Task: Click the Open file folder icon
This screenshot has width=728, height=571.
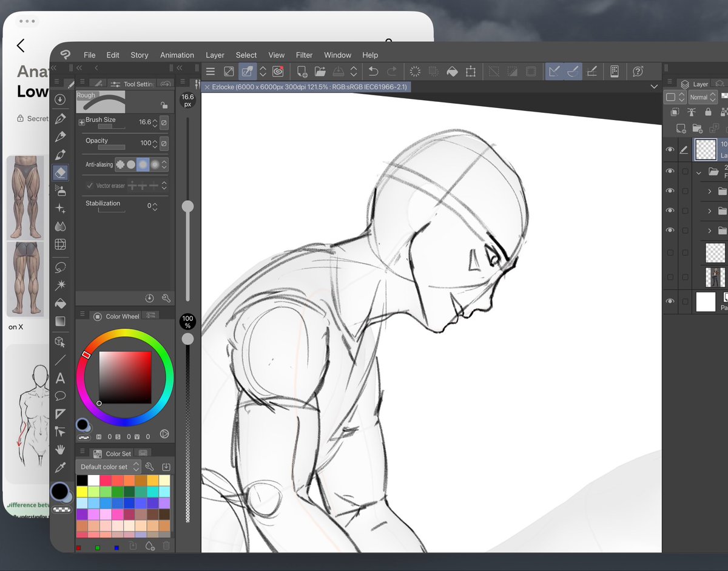Action: pyautogui.click(x=320, y=72)
